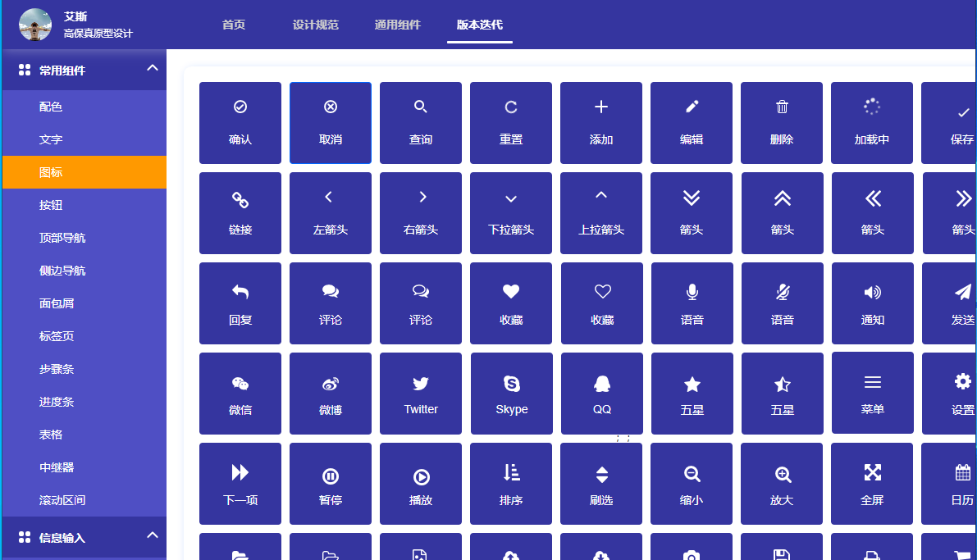Viewport: 977px width, 560px height.
Task: Select the highlighted 图标 sidebar item
Action: point(84,172)
